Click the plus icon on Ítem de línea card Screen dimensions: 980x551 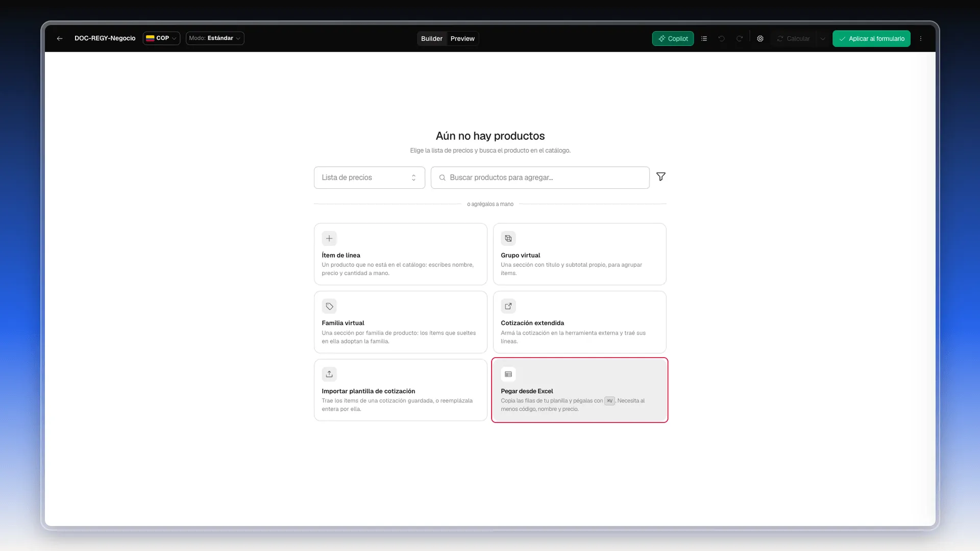point(329,238)
